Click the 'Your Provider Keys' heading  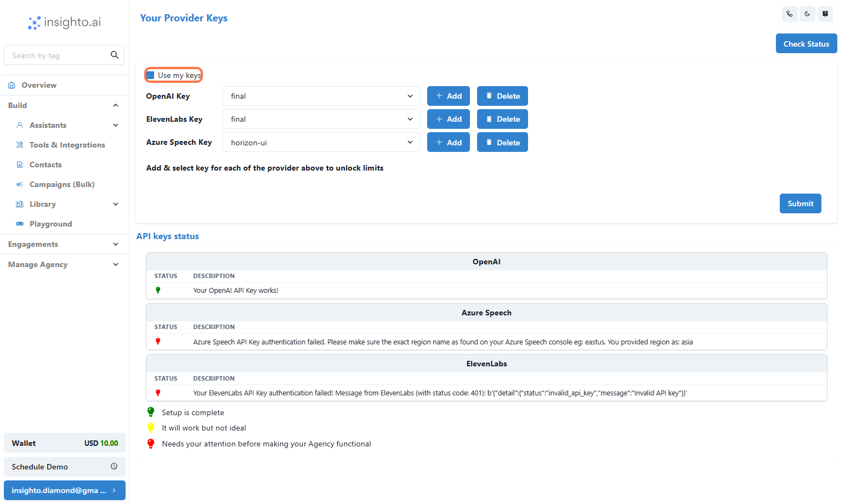184,18
